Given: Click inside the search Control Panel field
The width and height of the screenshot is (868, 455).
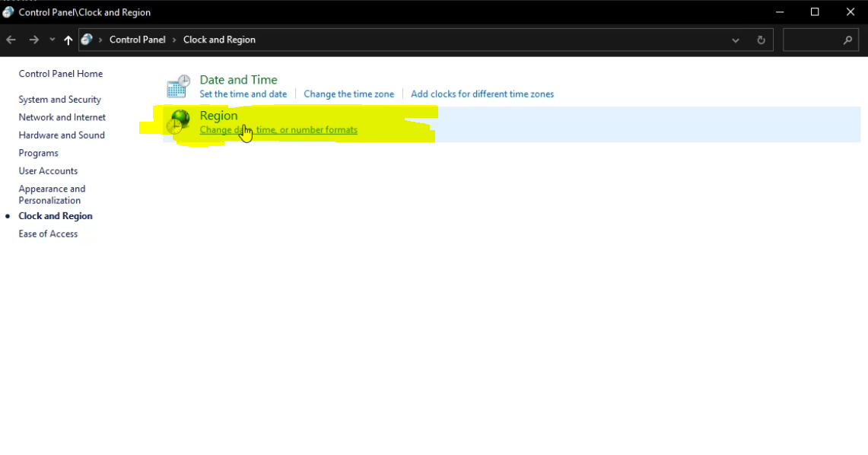Looking at the screenshot, I should coord(810,40).
